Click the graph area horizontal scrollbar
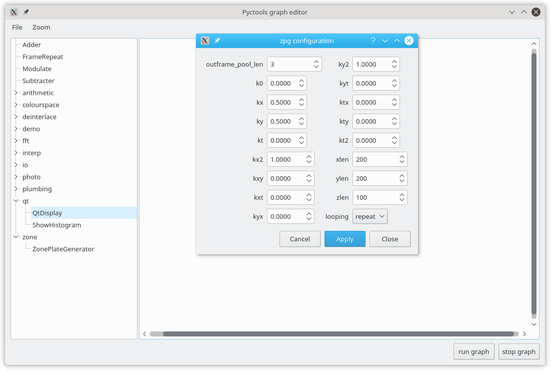This screenshot has height=371, width=551. pyautogui.click(x=338, y=334)
